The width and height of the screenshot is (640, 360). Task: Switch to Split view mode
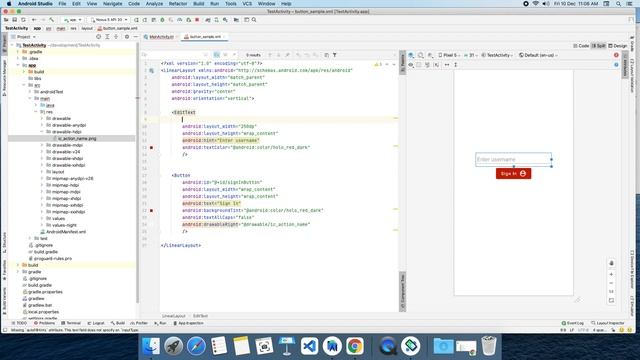(599, 46)
